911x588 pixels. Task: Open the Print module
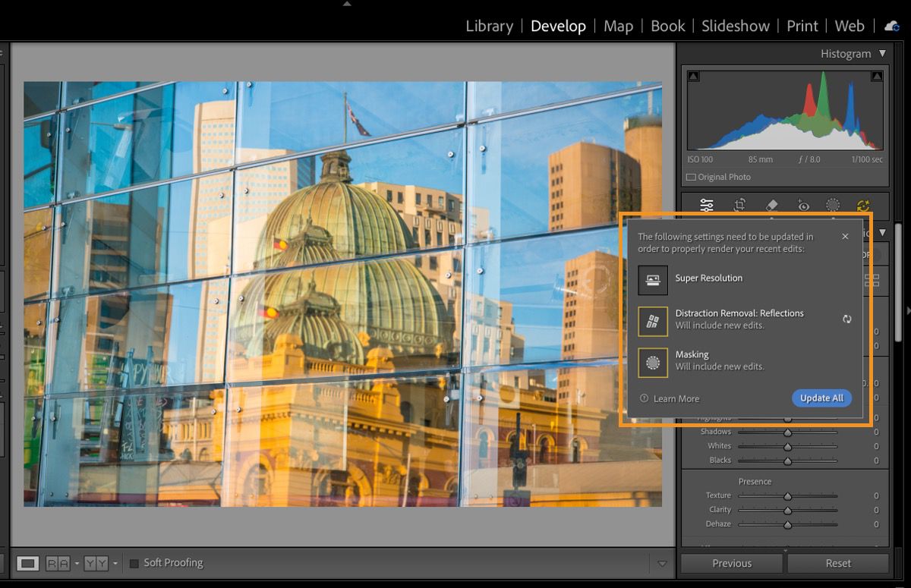(802, 26)
